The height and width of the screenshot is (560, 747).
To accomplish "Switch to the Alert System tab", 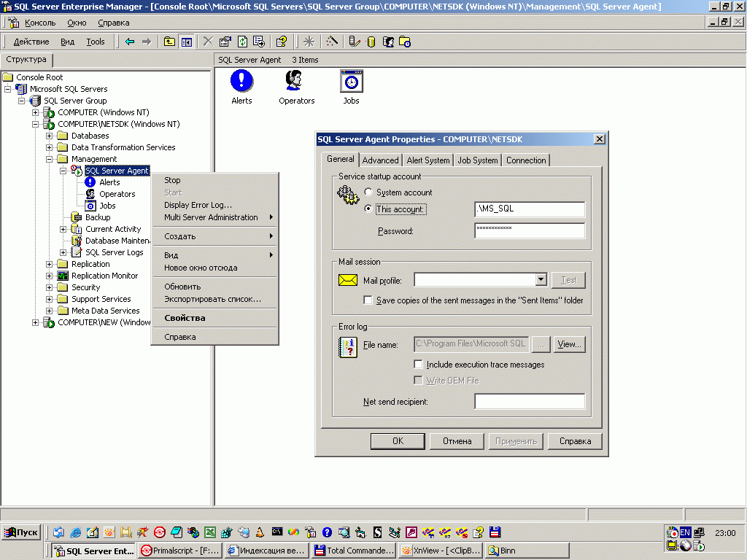I will click(x=427, y=160).
